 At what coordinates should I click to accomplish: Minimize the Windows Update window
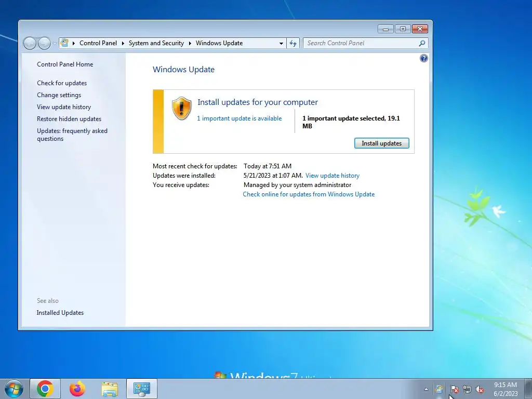coord(386,29)
